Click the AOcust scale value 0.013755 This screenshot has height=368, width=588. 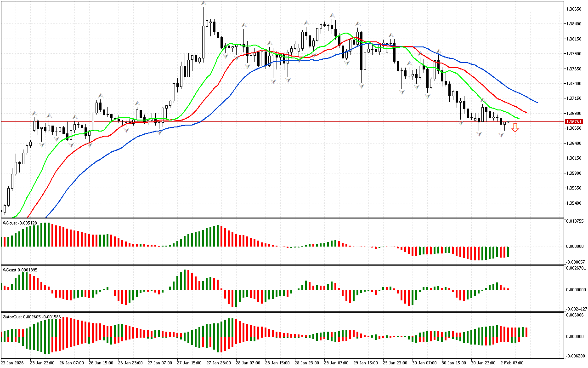(574, 221)
